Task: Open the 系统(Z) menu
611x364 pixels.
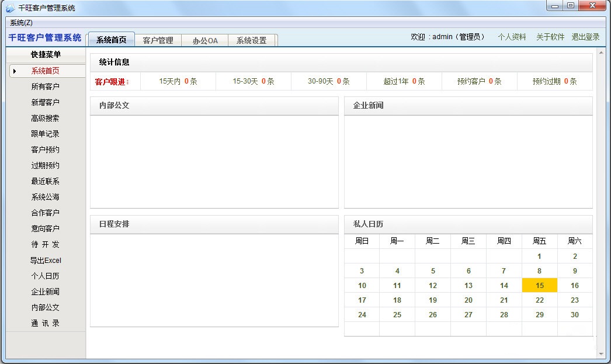Action: tap(21, 23)
